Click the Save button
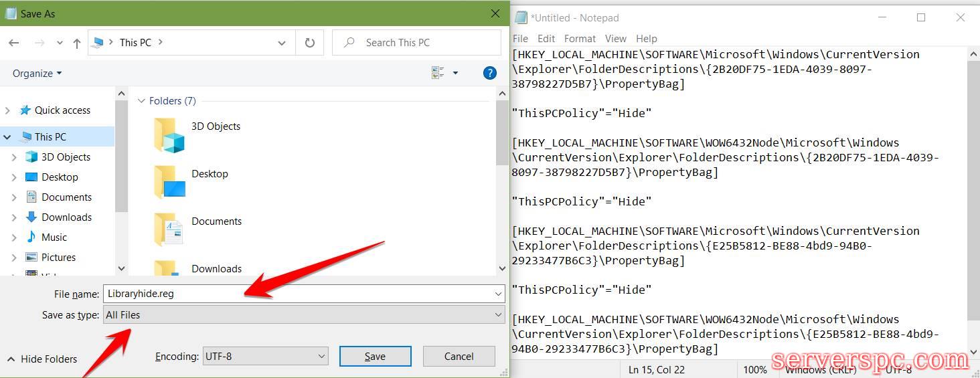This screenshot has width=980, height=378. click(375, 357)
